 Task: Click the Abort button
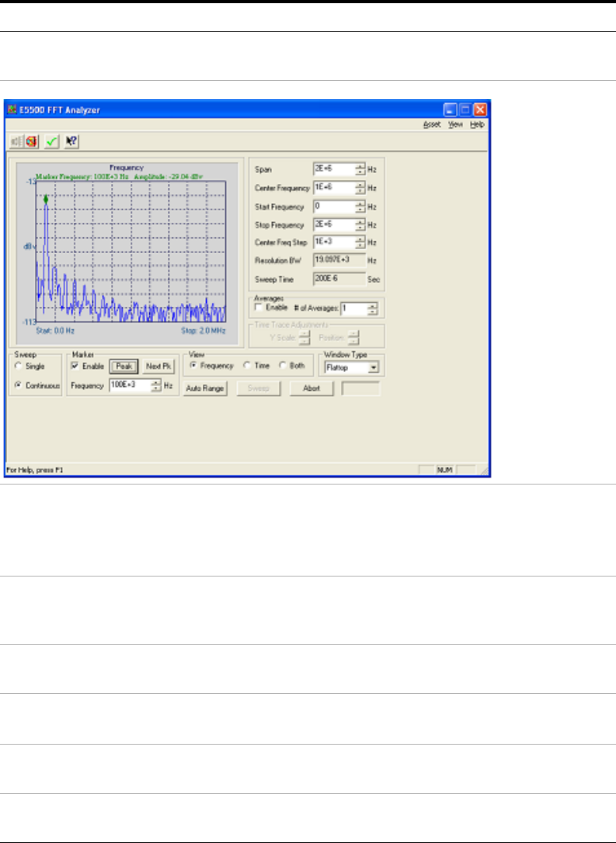(312, 388)
